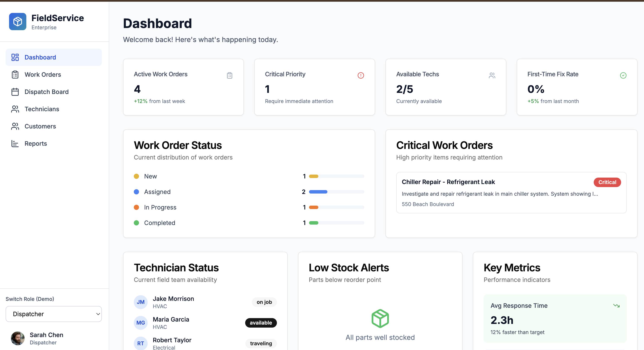644x350 pixels.
Task: Click the downward trend icon on Avg Response Time
Action: coord(616,306)
